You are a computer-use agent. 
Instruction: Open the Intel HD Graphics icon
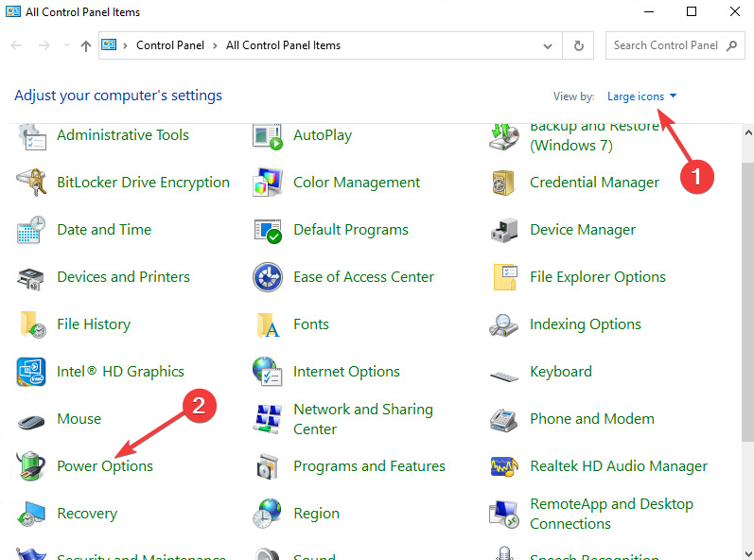pyautogui.click(x=31, y=372)
